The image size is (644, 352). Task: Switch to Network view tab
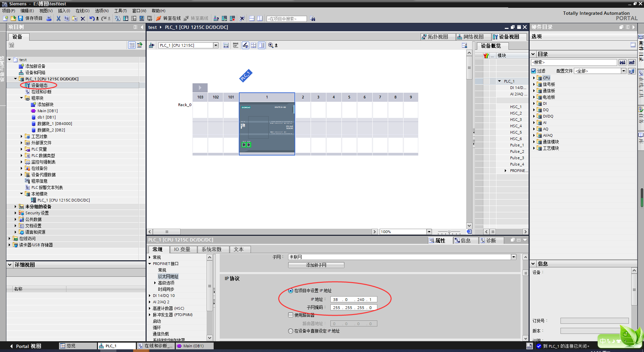click(x=474, y=37)
